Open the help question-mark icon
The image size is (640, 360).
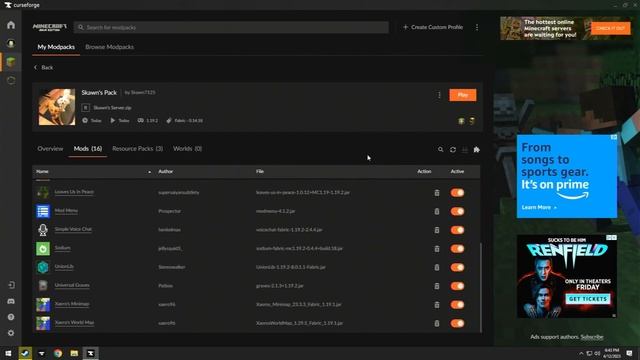(x=11, y=317)
